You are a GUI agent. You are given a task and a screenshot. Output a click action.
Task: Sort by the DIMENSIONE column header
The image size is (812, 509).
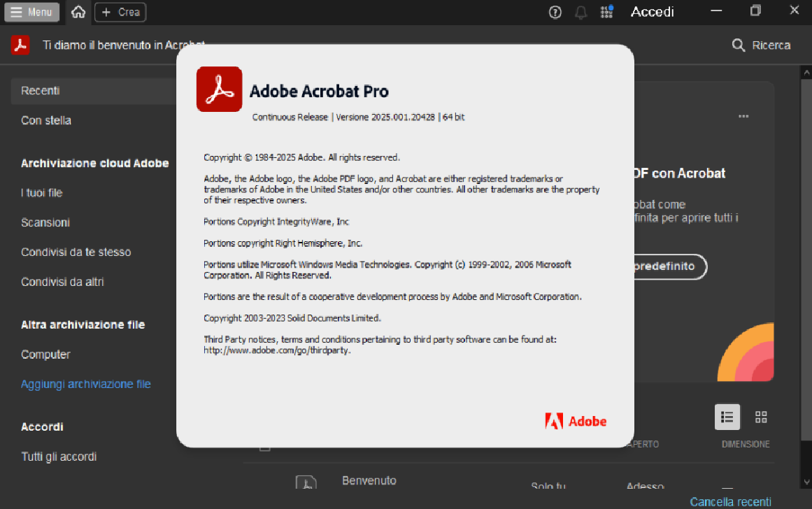pyautogui.click(x=746, y=444)
